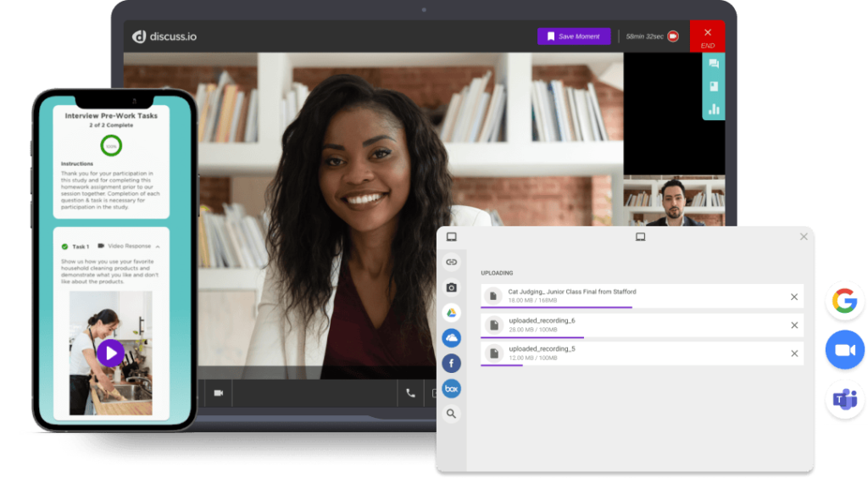868x478 pixels.
Task: Select the web search source icon
Action: (452, 414)
